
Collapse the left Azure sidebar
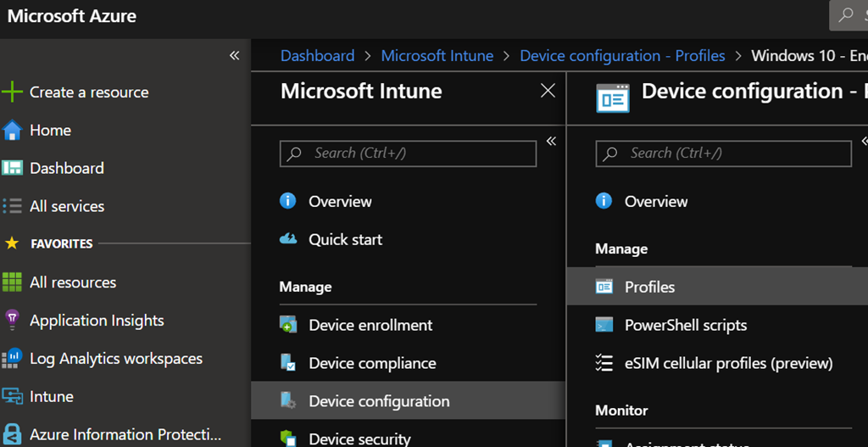pos(235,56)
